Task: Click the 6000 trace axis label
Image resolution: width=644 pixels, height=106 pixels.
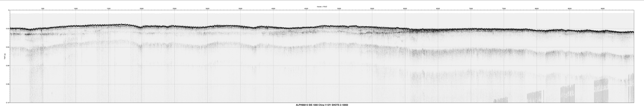Action: (405, 9)
